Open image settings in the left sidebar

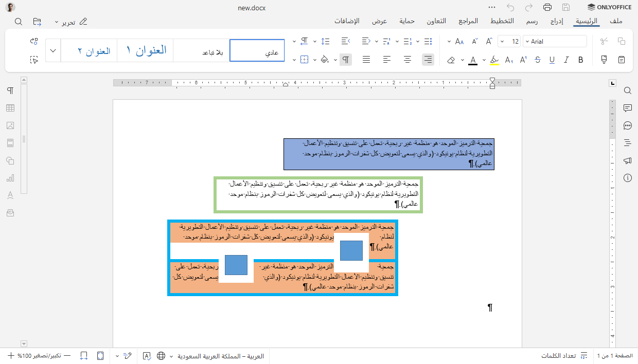tap(10, 125)
